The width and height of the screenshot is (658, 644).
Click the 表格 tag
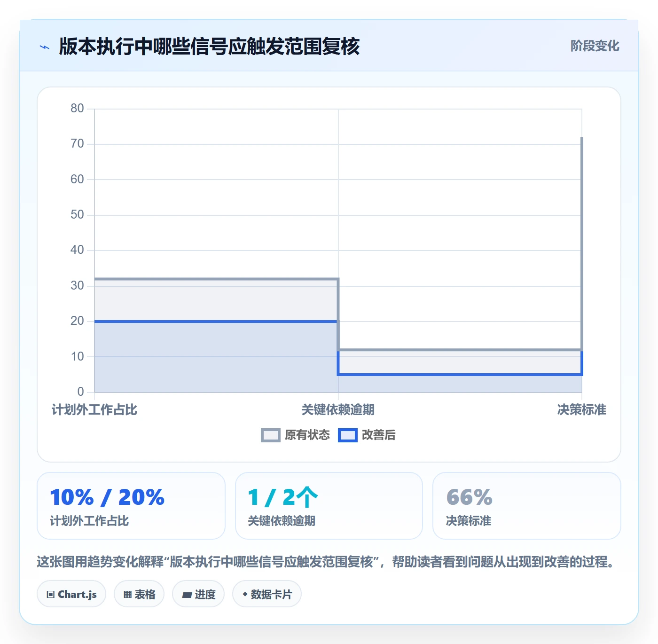139,594
